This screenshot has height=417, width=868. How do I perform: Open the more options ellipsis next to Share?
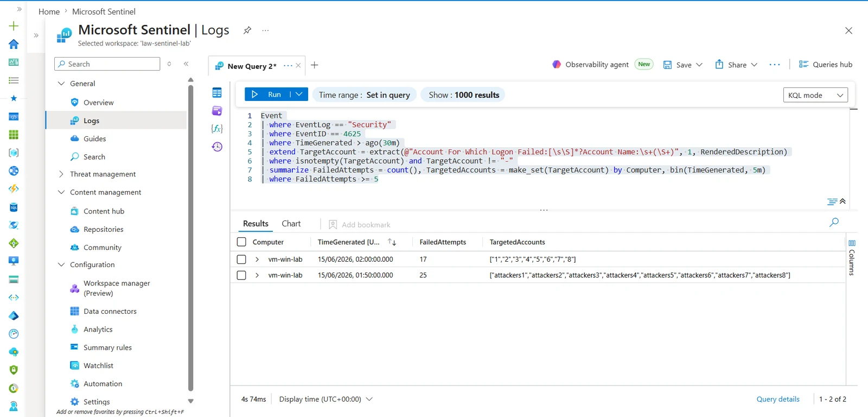[x=775, y=65]
